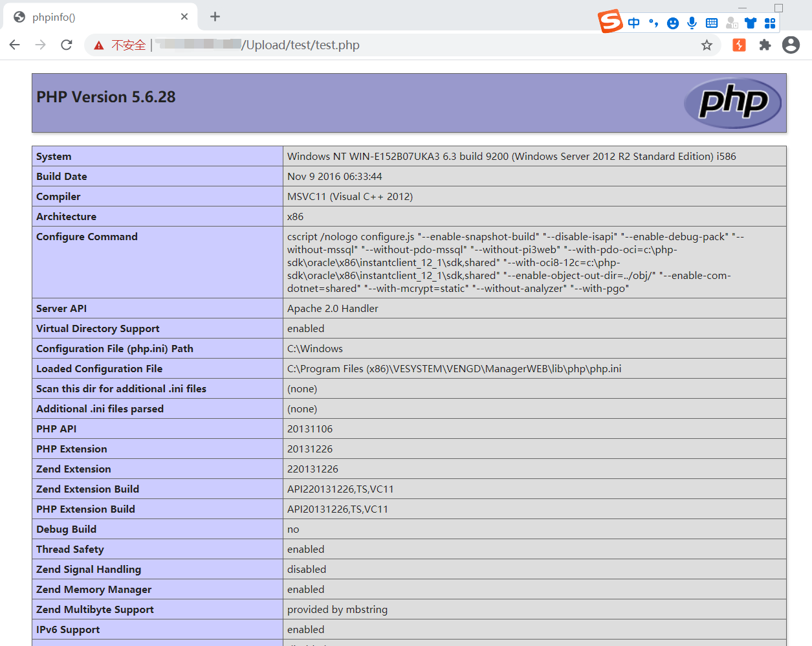812x646 pixels.
Task: Select the disabled Zend Signal Handling value
Action: tap(307, 570)
